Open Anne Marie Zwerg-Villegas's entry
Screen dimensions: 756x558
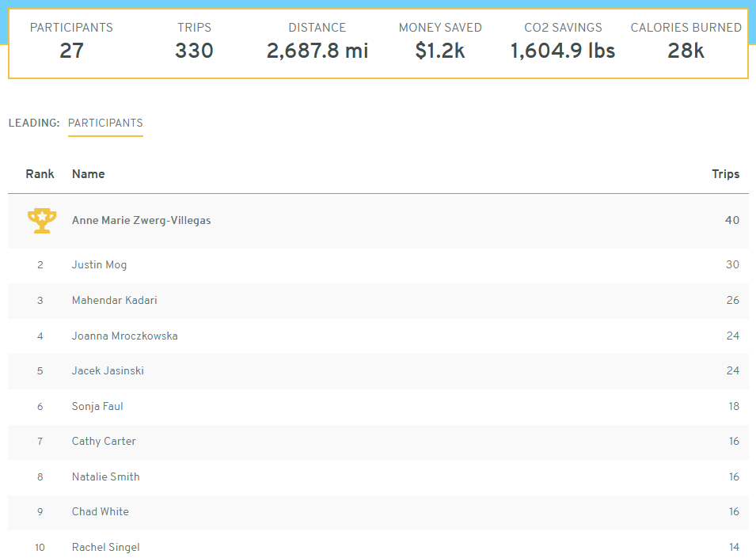point(141,221)
